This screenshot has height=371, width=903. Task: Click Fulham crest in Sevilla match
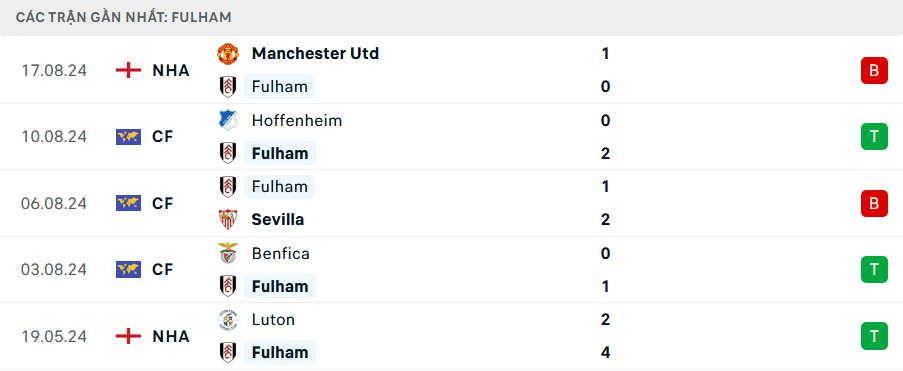click(227, 187)
